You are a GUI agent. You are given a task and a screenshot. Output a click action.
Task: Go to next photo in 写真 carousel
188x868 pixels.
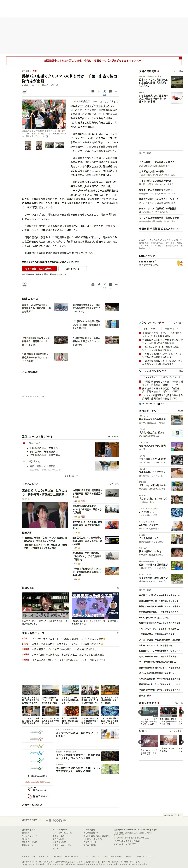point(181,742)
